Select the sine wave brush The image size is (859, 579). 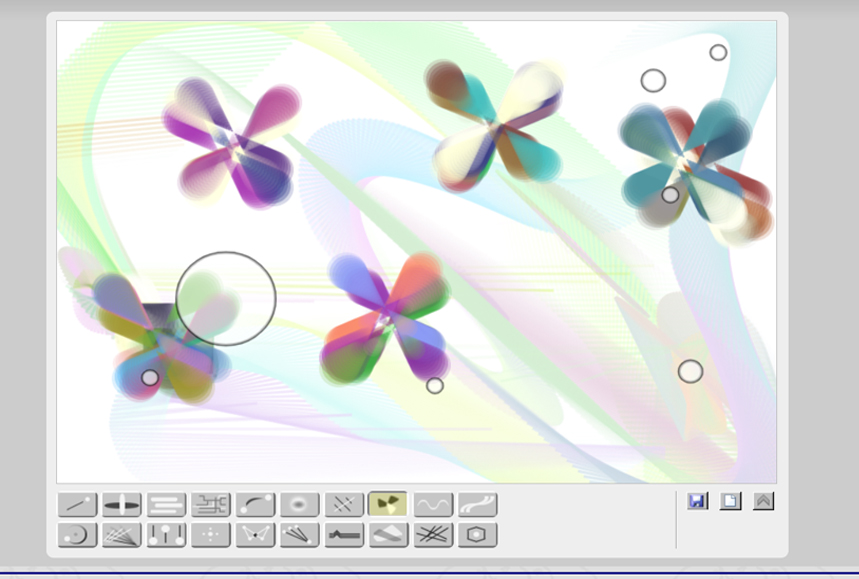433,505
